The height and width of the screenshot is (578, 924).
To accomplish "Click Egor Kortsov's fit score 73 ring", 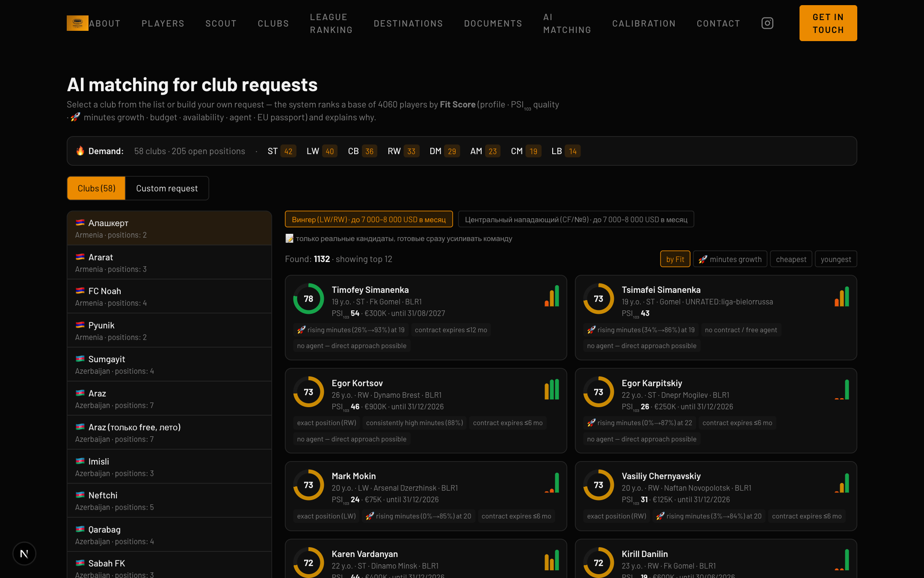I will [x=308, y=392].
